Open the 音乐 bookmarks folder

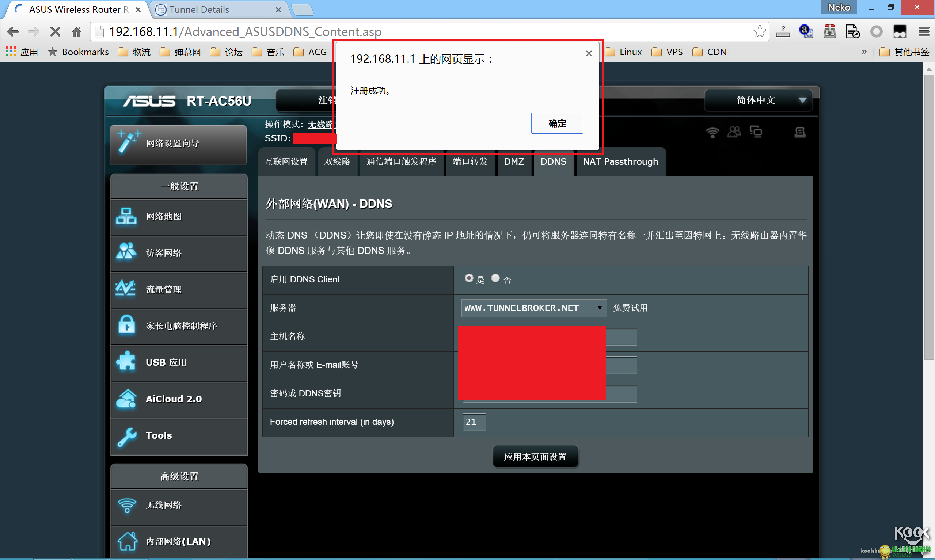268,52
